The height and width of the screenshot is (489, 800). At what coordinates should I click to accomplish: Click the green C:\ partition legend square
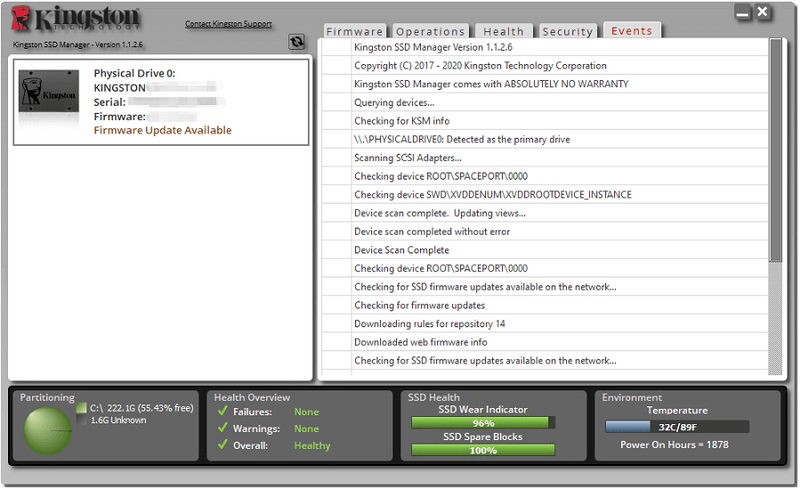[x=81, y=408]
